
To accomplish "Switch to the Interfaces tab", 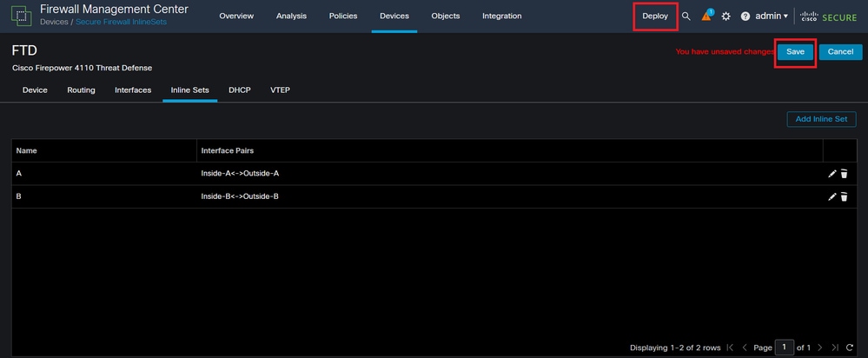I will tap(133, 90).
